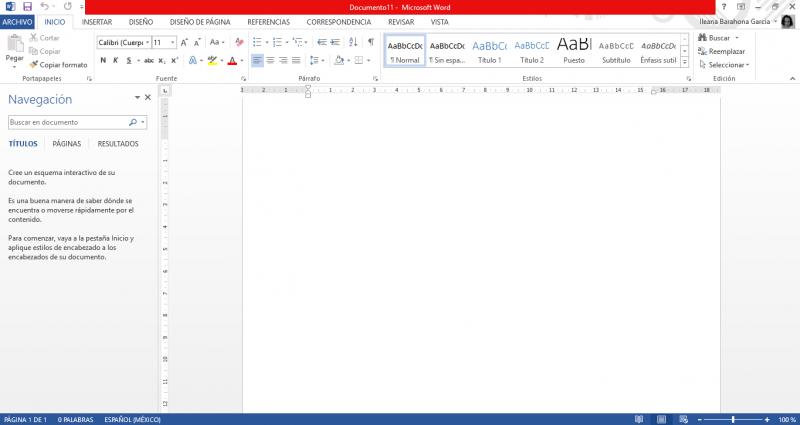The height and width of the screenshot is (425, 800).
Task: Toggle bold formatting (N)
Action: tap(102, 60)
